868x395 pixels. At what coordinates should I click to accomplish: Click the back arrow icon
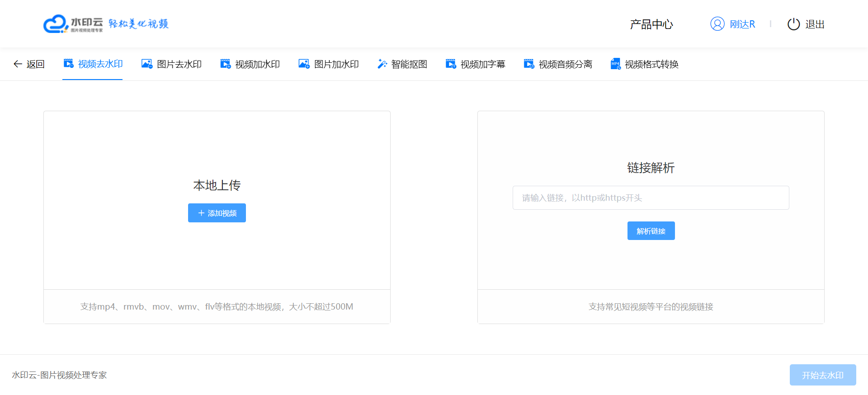18,64
